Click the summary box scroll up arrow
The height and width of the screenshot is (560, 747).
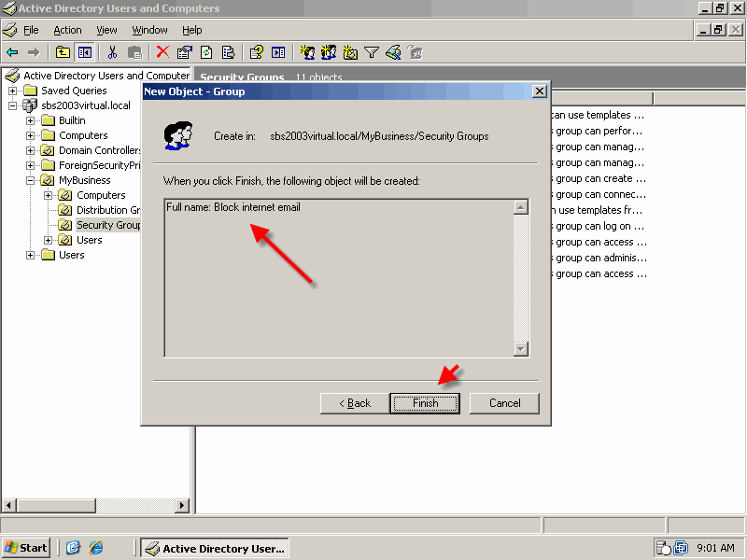tap(521, 207)
